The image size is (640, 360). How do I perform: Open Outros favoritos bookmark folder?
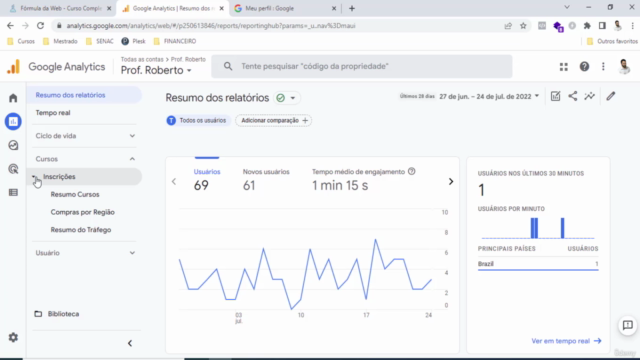pyautogui.click(x=612, y=41)
